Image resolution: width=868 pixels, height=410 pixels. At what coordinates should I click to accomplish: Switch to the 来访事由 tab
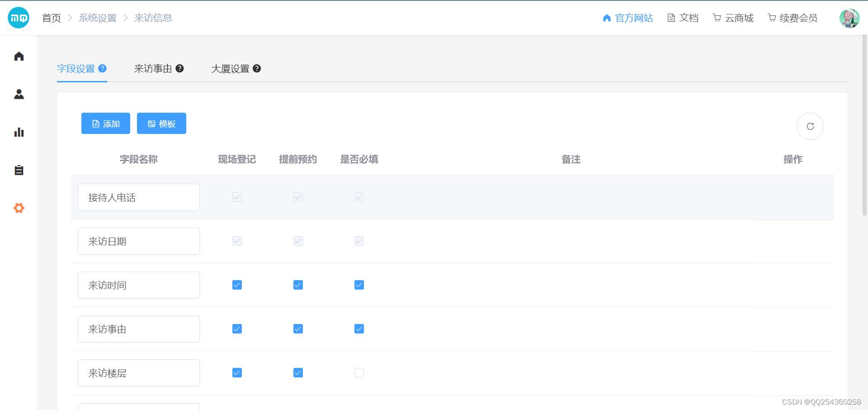coord(153,68)
